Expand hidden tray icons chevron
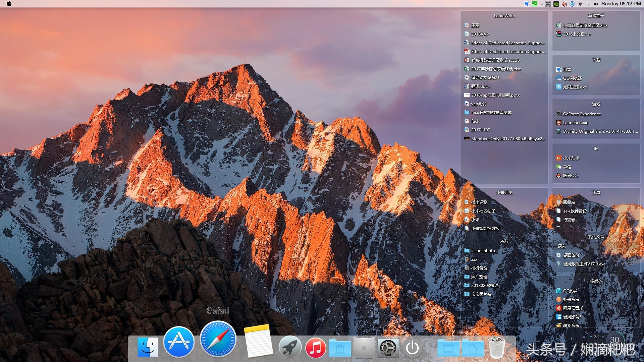Viewport: 644px width, 362px height. pyautogui.click(x=541, y=4)
